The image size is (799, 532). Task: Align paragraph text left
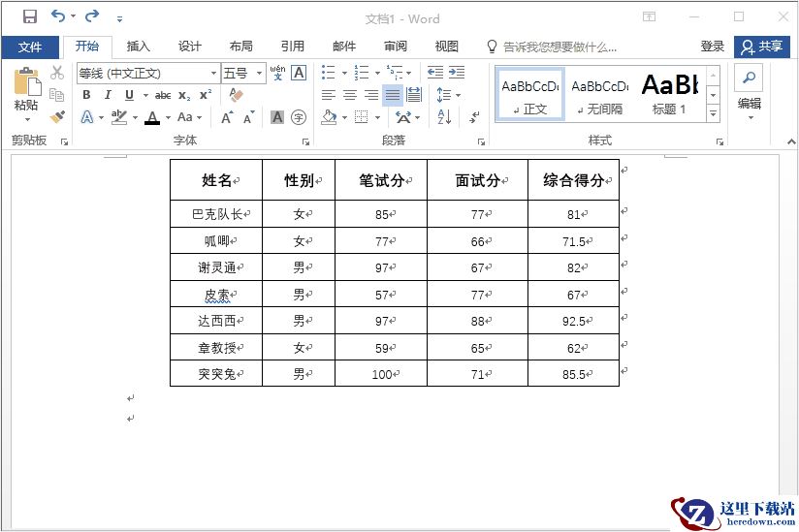point(329,95)
